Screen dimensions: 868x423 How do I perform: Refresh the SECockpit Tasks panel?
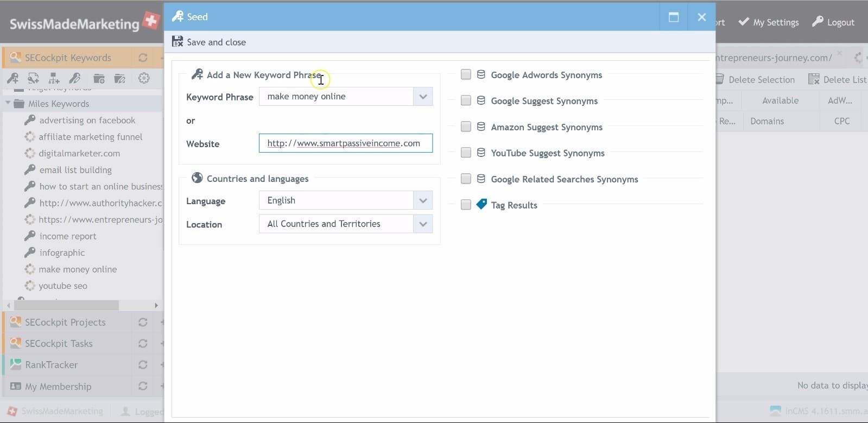click(143, 343)
